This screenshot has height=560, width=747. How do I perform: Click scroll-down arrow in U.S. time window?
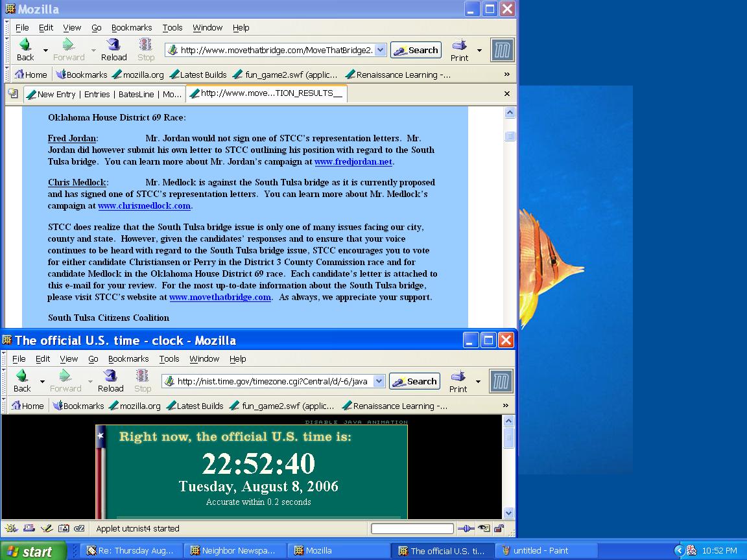(x=508, y=513)
